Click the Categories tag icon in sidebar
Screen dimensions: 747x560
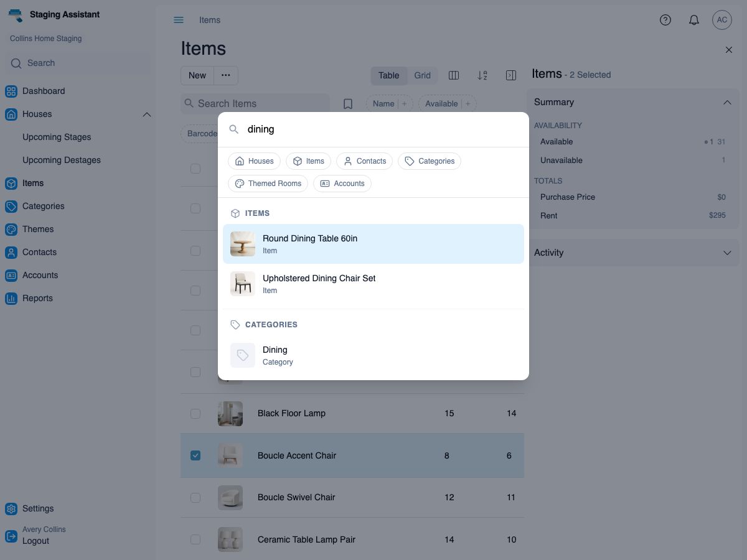(x=11, y=207)
